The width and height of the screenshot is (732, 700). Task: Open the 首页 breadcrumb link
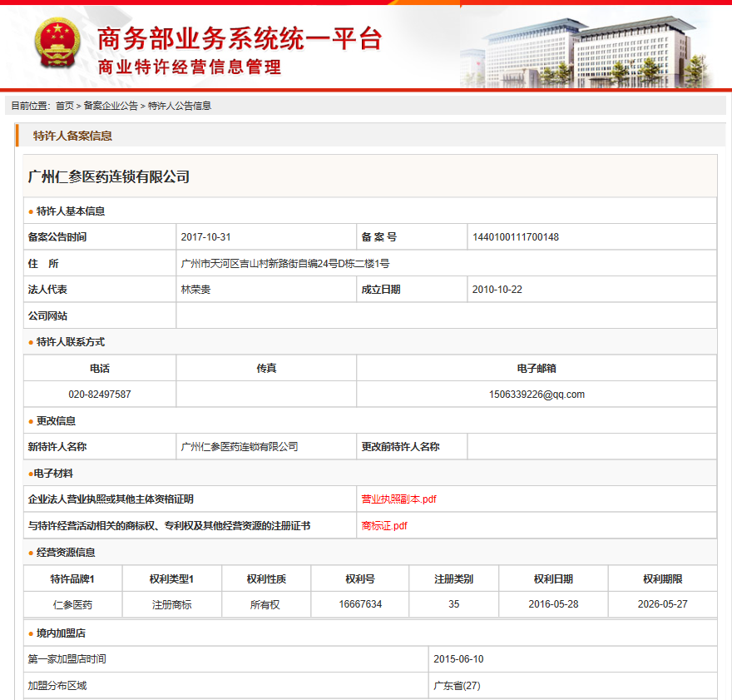tap(64, 106)
